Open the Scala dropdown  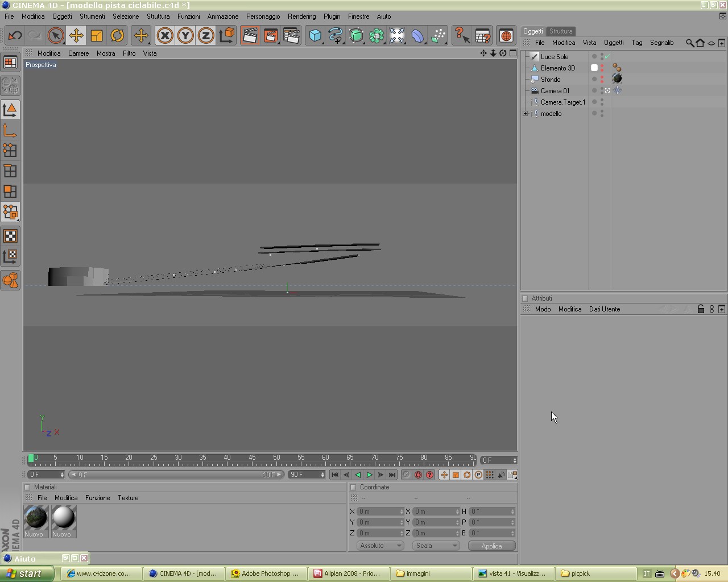[436, 546]
